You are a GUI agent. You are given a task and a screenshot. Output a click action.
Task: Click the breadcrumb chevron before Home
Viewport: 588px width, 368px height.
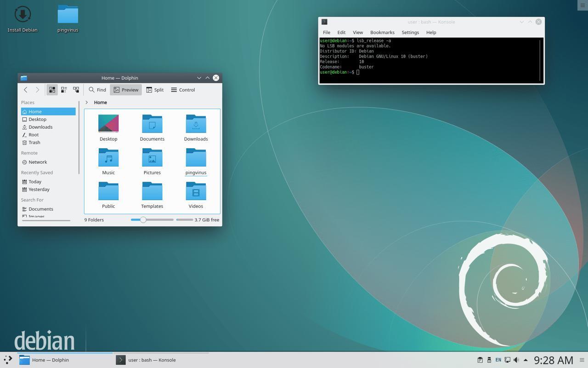(86, 103)
